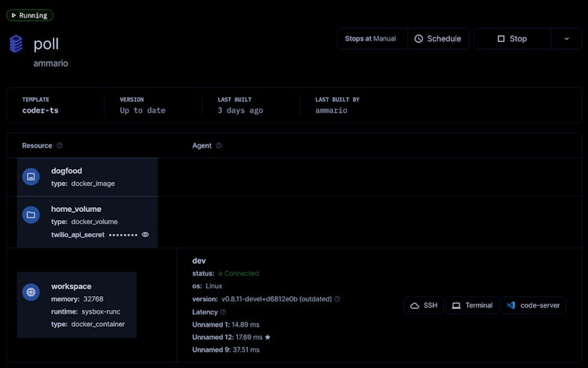Click the coder-ts template name
This screenshot has width=588, height=368.
pyautogui.click(x=40, y=110)
